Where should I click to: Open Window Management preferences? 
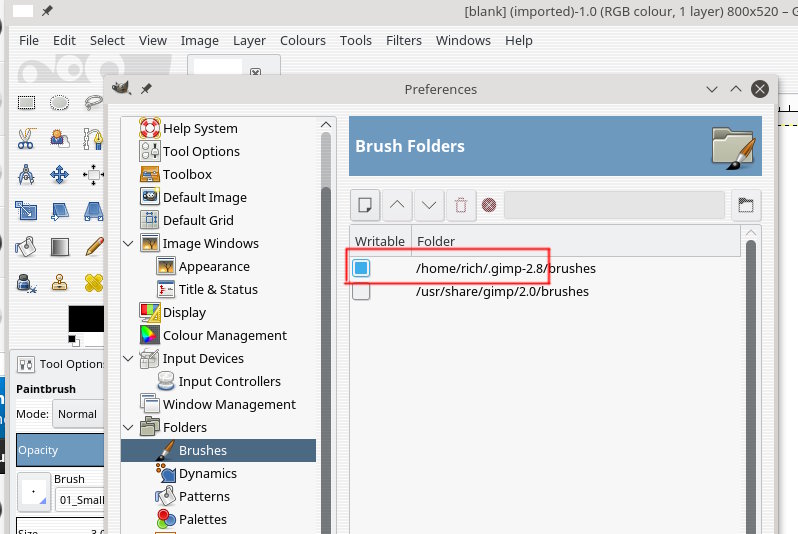(x=229, y=404)
